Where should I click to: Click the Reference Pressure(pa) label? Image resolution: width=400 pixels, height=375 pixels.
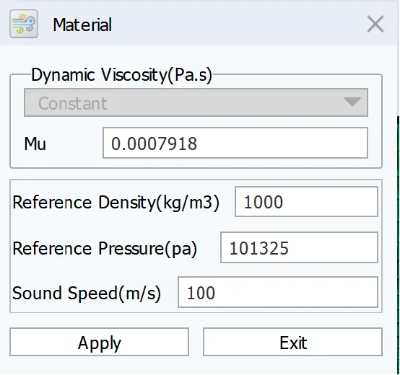(x=105, y=249)
